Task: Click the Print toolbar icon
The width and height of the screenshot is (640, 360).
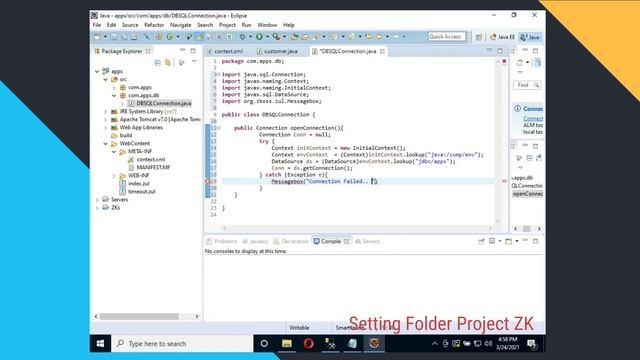Action: point(134,37)
